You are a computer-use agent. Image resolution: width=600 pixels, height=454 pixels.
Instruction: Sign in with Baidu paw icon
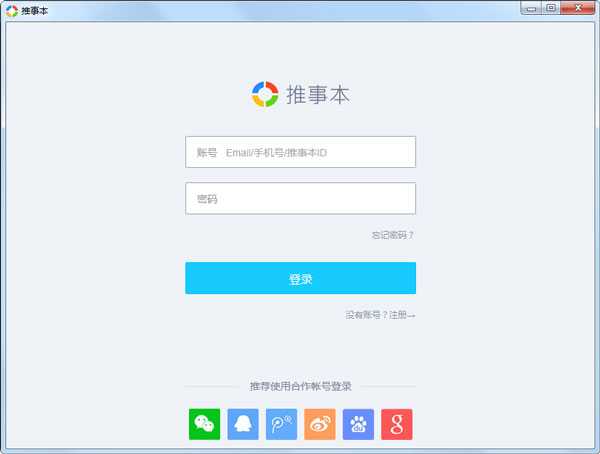click(358, 424)
